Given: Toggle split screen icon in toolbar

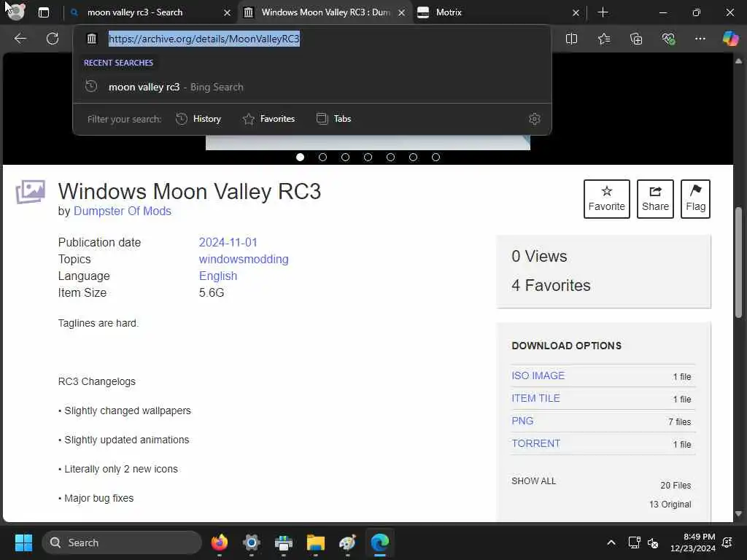Looking at the screenshot, I should (x=571, y=39).
